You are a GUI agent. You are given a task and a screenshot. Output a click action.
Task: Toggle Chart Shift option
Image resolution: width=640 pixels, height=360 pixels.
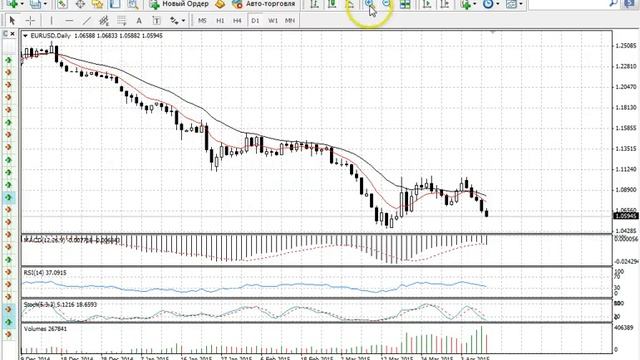445,4
